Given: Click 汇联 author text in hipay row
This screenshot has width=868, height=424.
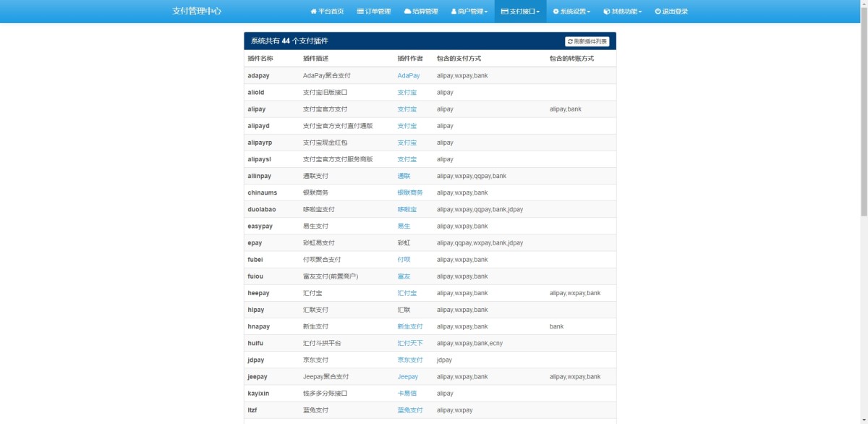Looking at the screenshot, I should pos(404,310).
